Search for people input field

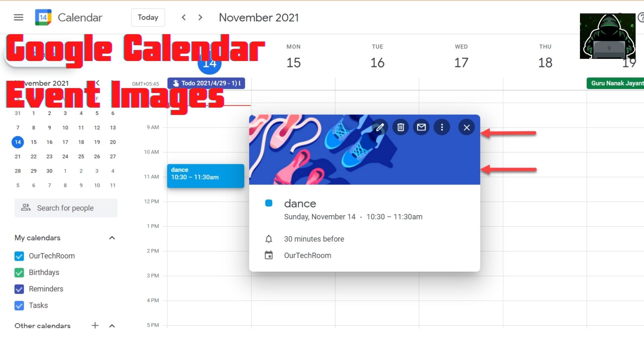pos(66,208)
